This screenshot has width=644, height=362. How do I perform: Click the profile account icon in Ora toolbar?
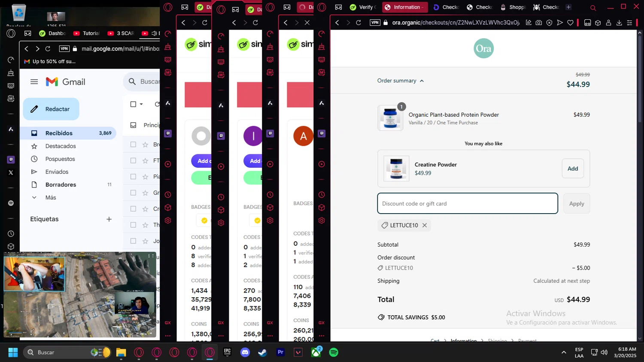coord(608,23)
